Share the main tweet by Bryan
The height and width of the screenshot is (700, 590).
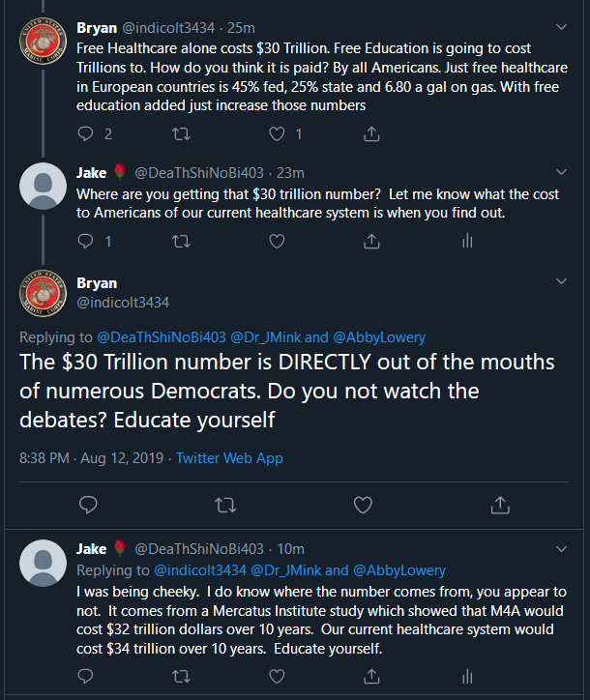[500, 504]
